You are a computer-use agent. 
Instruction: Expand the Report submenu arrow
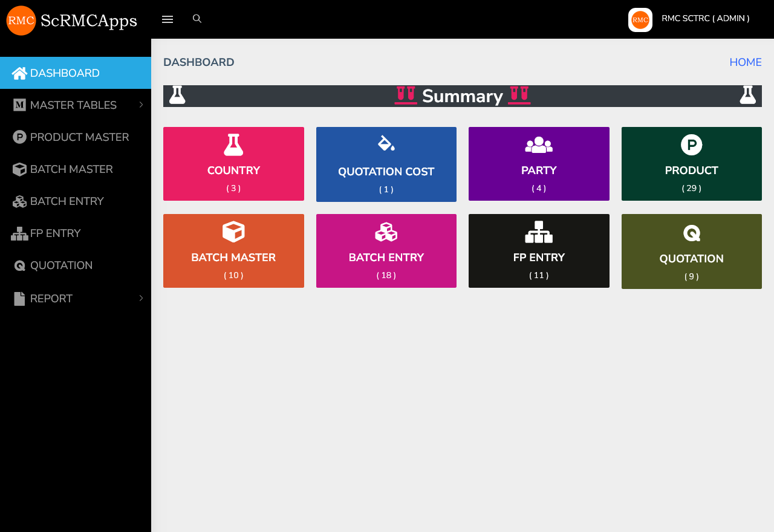(x=141, y=298)
